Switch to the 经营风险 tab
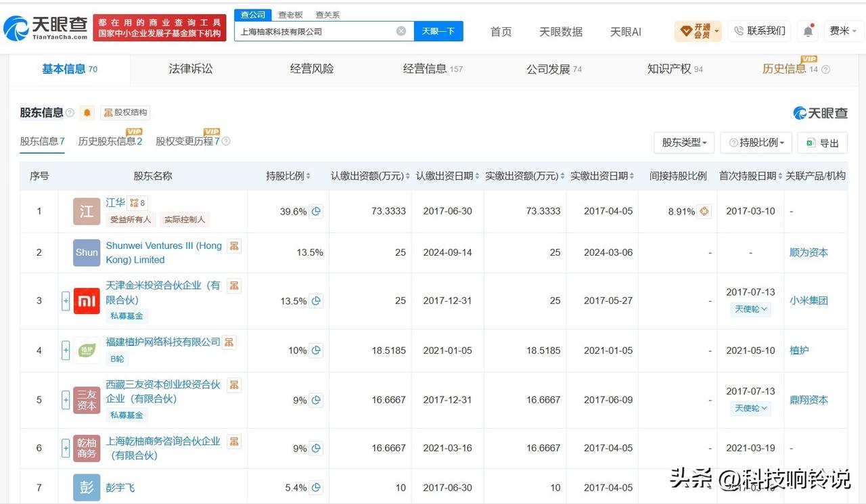866x504 pixels. 312,69
